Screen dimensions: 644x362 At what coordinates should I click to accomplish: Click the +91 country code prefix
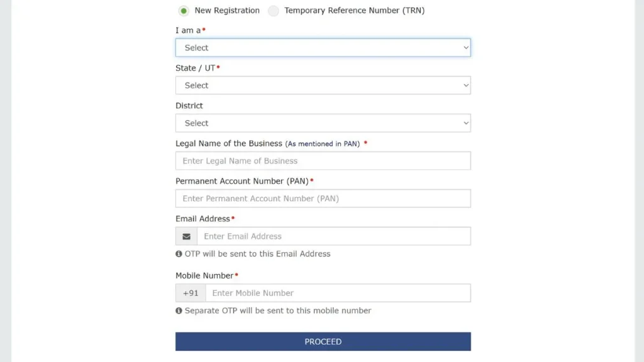tap(190, 293)
